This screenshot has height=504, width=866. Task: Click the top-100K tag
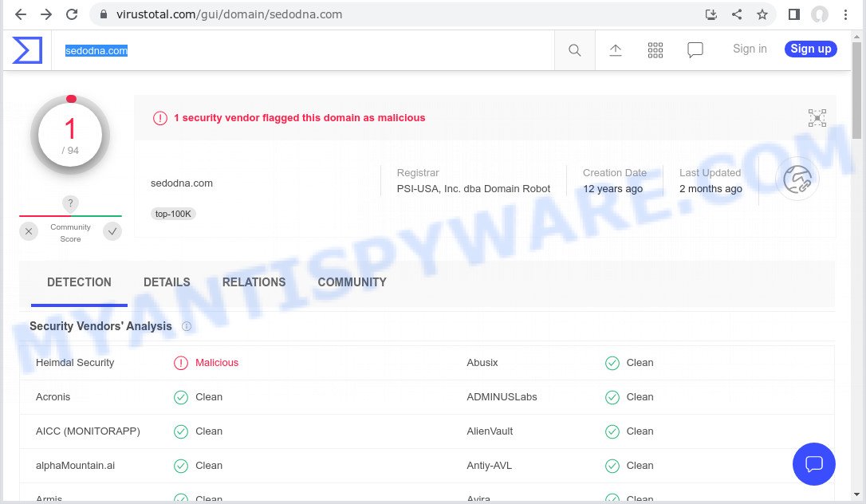[173, 214]
